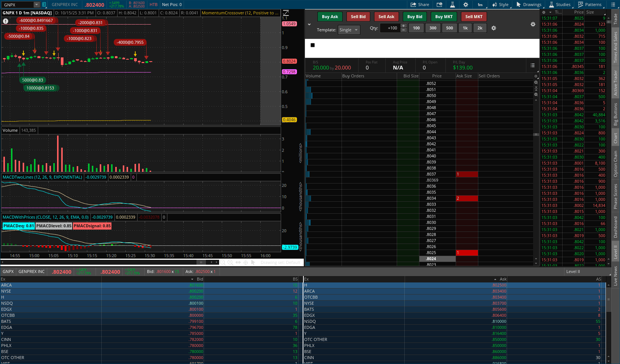Viewport: 620px width, 364px height.
Task: Open the GNPX symbol dropdown arrow
Action: tap(37, 5)
